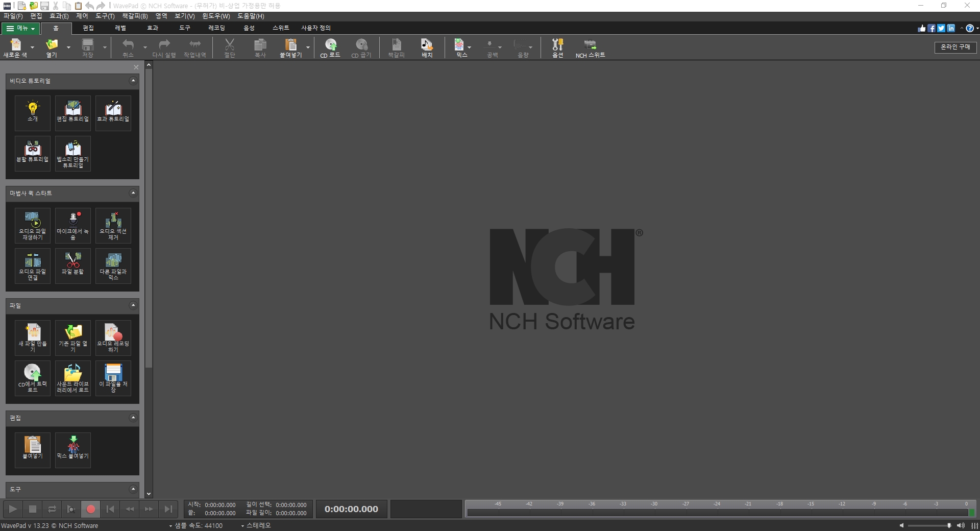Click 오디오 레코딩하기 in the 파일 panel

point(113,337)
